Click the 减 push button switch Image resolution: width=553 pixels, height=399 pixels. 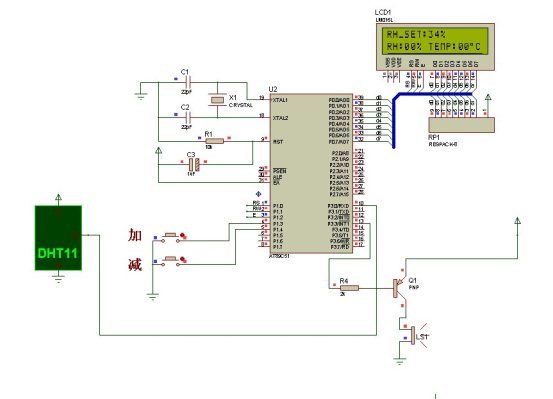coord(171,261)
